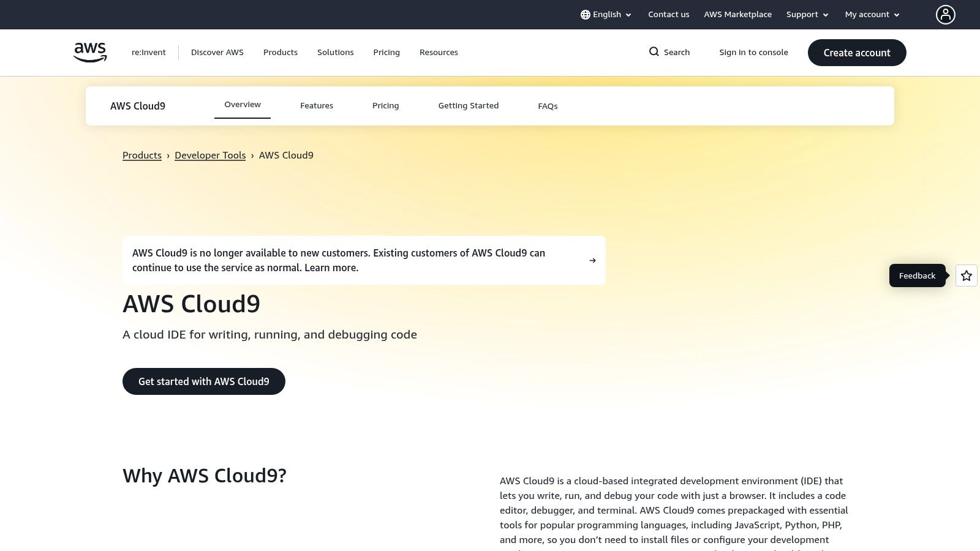Click the star icon to favorite this page
Viewport: 980px width, 551px height.
(x=966, y=275)
